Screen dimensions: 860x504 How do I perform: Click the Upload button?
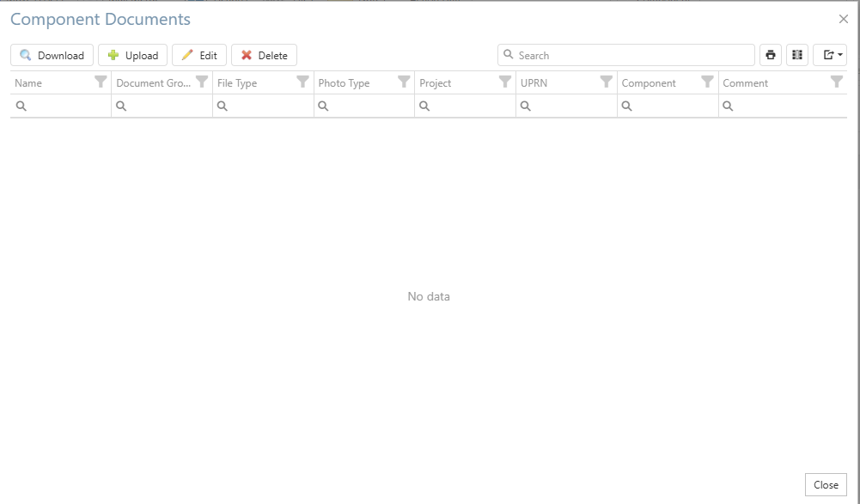132,55
